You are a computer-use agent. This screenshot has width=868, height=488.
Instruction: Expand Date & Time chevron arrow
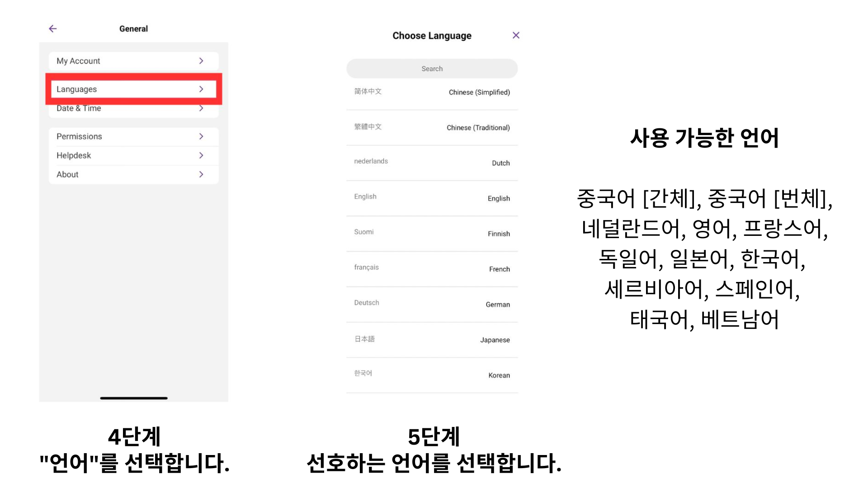[201, 108]
